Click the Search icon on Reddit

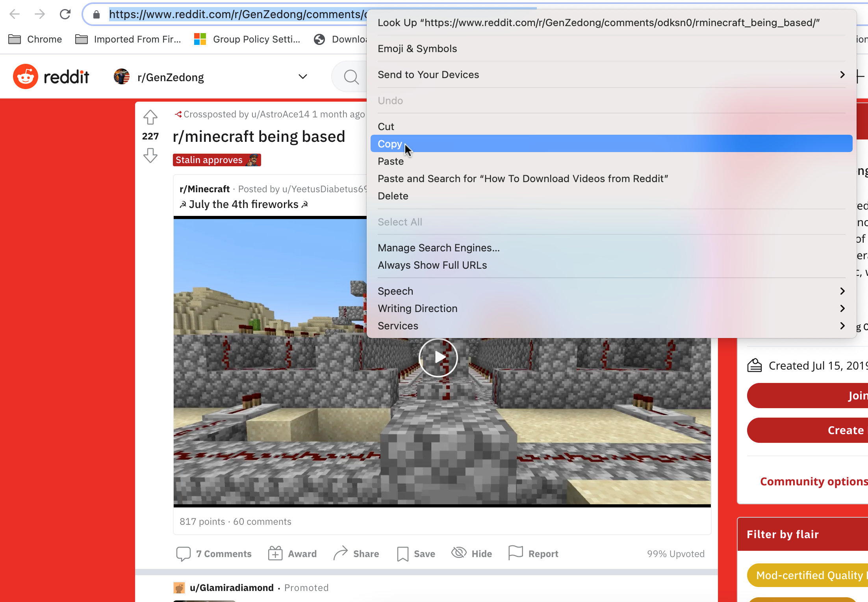click(352, 76)
